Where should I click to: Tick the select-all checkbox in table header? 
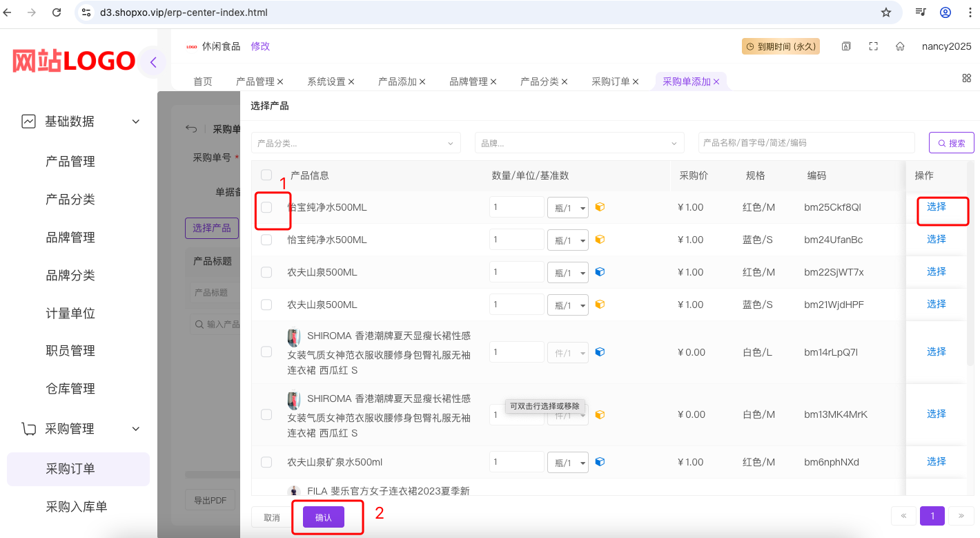tap(266, 175)
